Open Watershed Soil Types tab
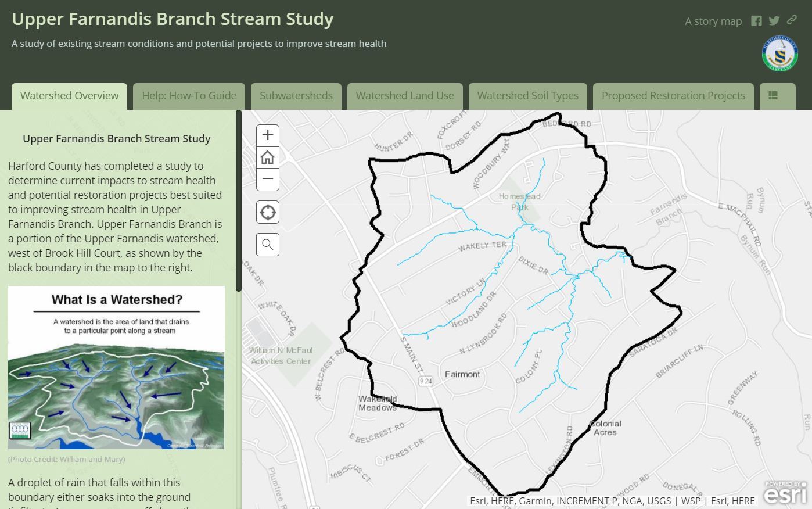 (527, 96)
